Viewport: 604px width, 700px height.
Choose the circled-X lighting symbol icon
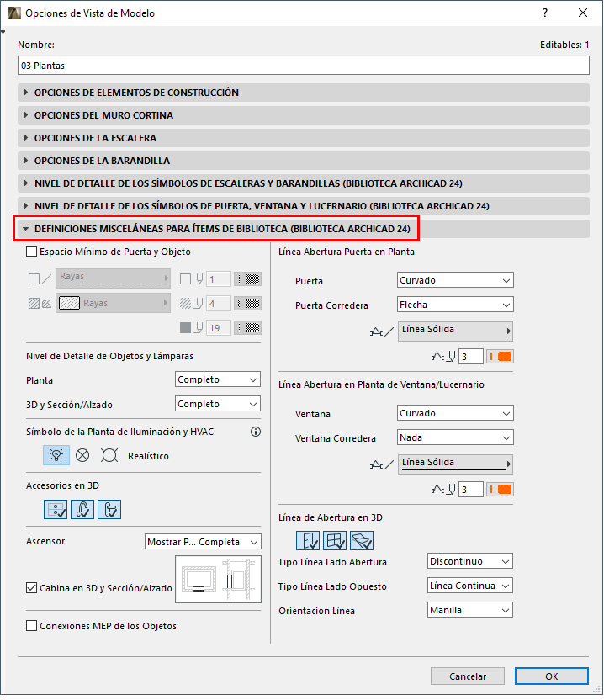click(82, 455)
